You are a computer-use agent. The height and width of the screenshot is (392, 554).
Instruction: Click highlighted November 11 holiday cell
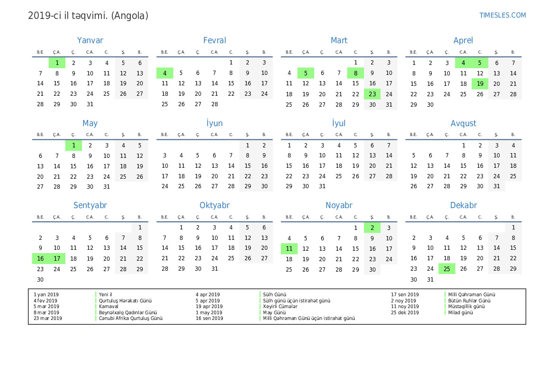pyautogui.click(x=289, y=248)
